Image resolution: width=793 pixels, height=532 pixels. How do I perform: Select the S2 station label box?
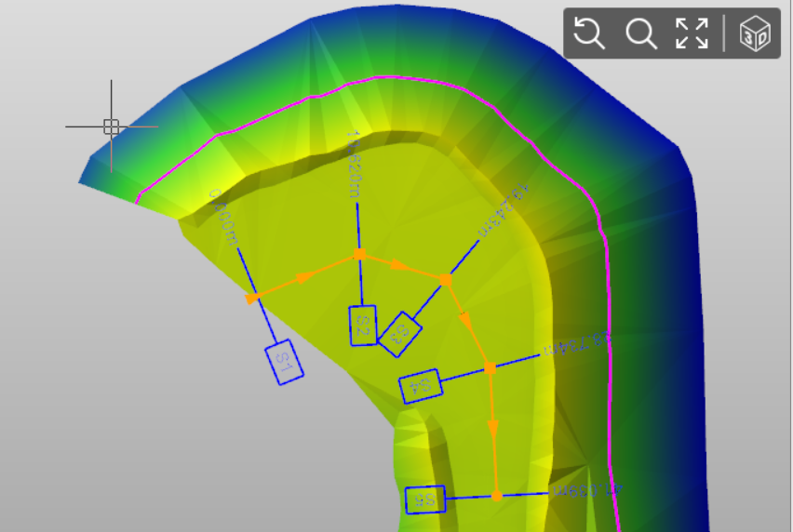tap(363, 326)
